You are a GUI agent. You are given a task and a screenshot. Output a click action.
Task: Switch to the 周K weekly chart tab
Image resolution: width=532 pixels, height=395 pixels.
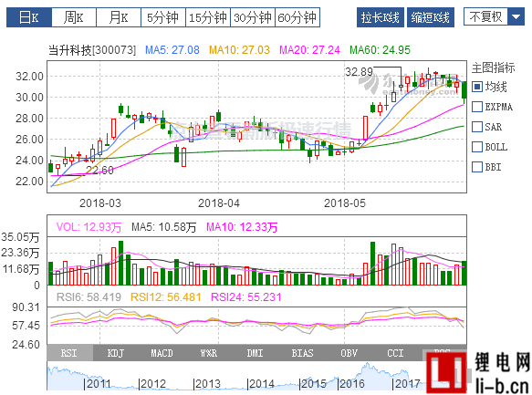point(74,17)
